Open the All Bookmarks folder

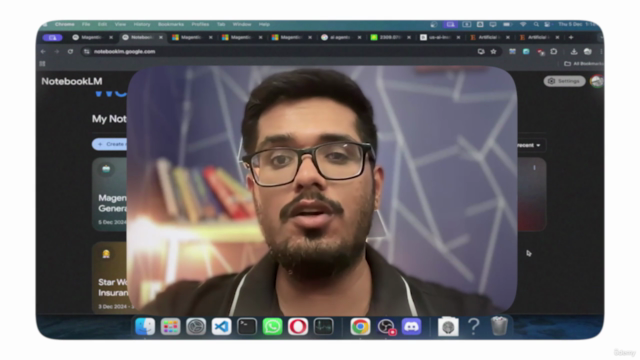click(584, 64)
